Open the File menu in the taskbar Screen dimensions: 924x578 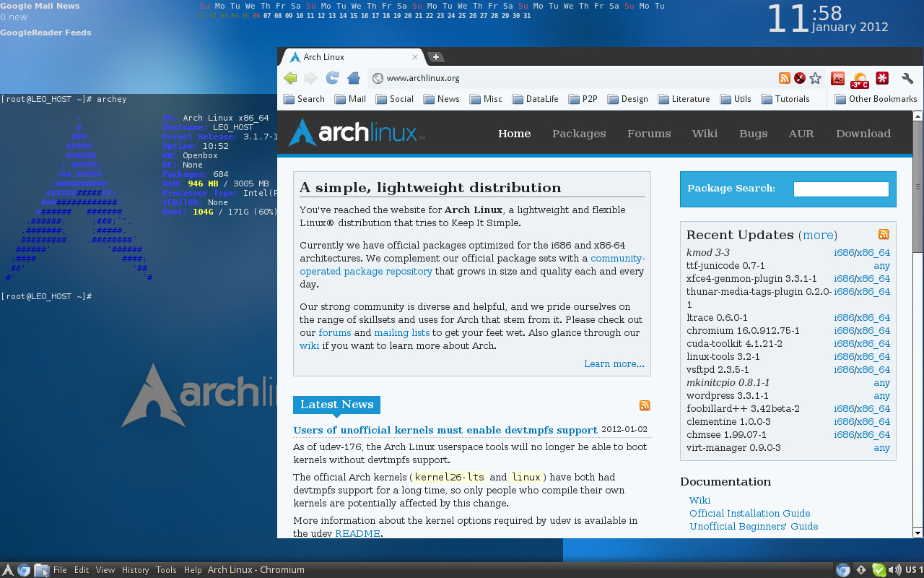tap(60, 570)
